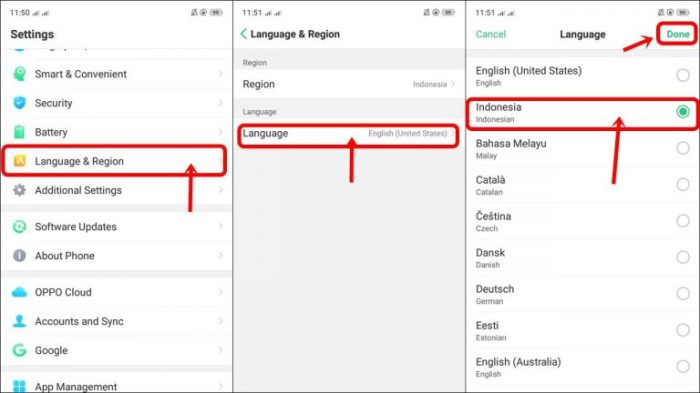Tap the Google G icon
The width and height of the screenshot is (700, 393).
19,350
